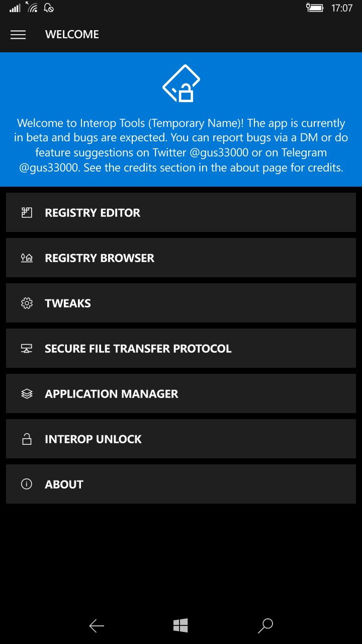Select INTEROP UNLOCK
Screen dimensions: 362x644
click(181, 439)
